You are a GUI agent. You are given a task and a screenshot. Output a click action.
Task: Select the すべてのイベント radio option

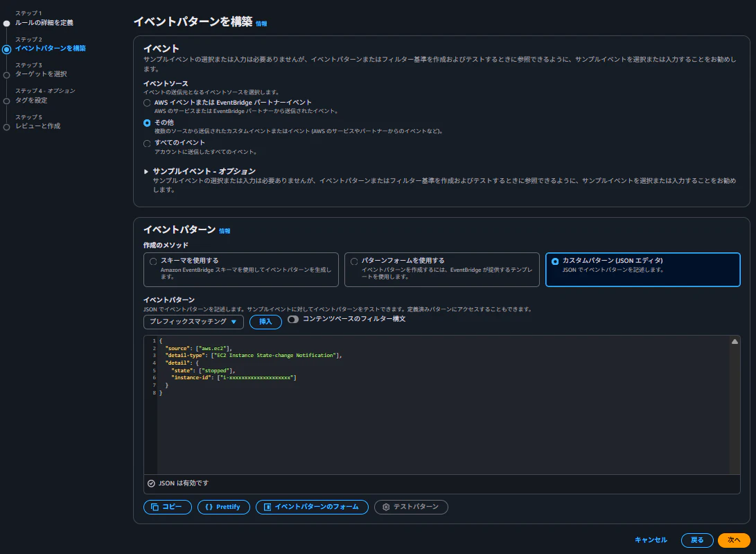[147, 144]
